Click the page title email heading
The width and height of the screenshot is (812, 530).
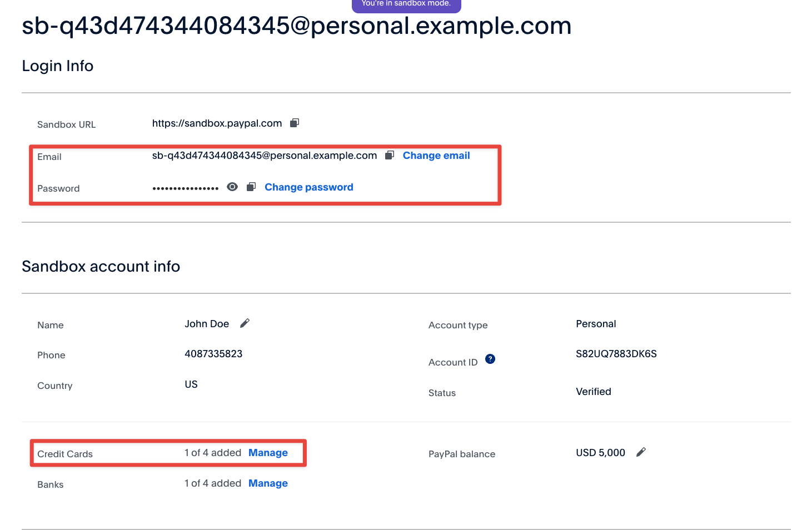(296, 26)
